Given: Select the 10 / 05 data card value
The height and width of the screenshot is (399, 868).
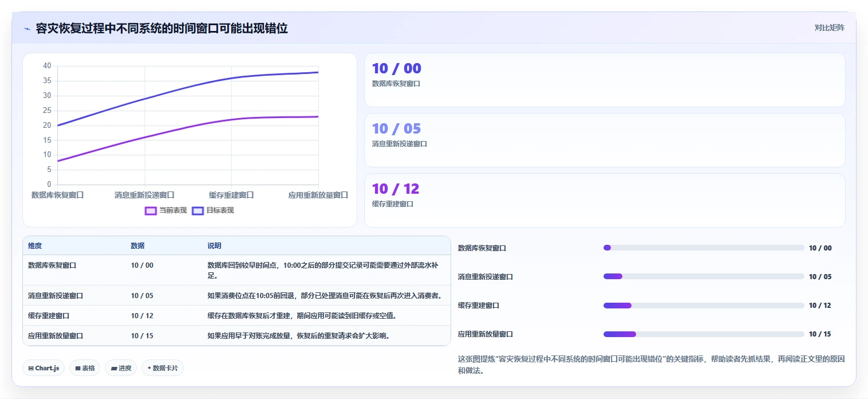Looking at the screenshot, I should (396, 129).
